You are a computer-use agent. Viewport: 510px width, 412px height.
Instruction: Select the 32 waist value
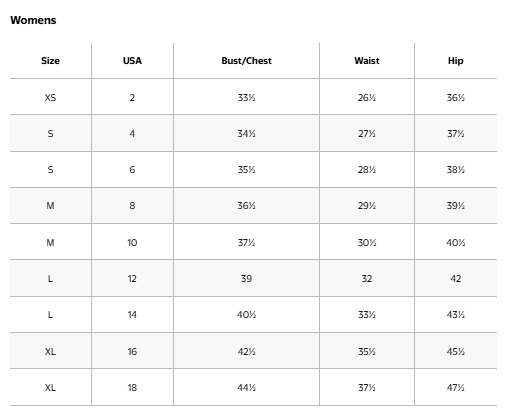tap(367, 278)
